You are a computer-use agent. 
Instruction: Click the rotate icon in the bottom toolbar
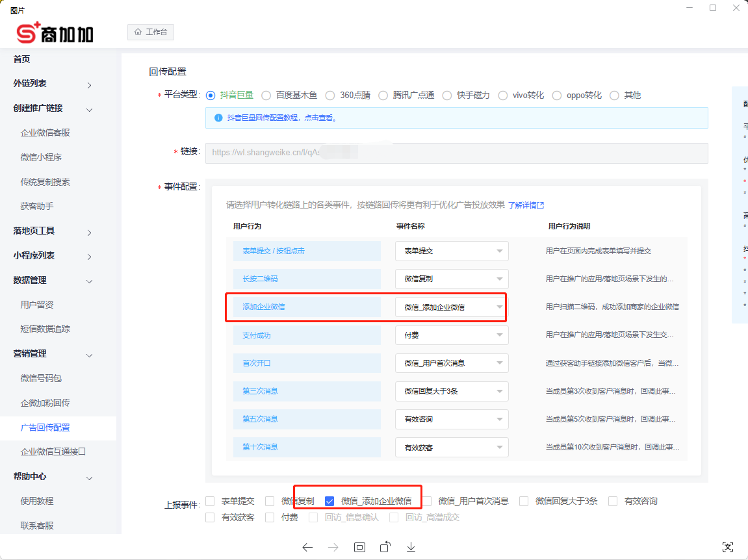(x=385, y=547)
